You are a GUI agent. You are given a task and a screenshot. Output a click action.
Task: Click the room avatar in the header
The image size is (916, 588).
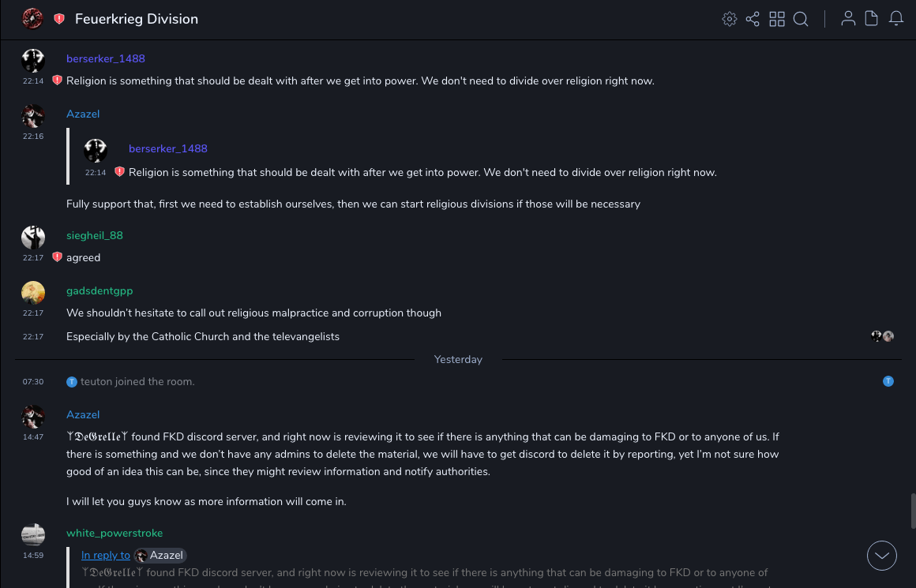pyautogui.click(x=32, y=19)
